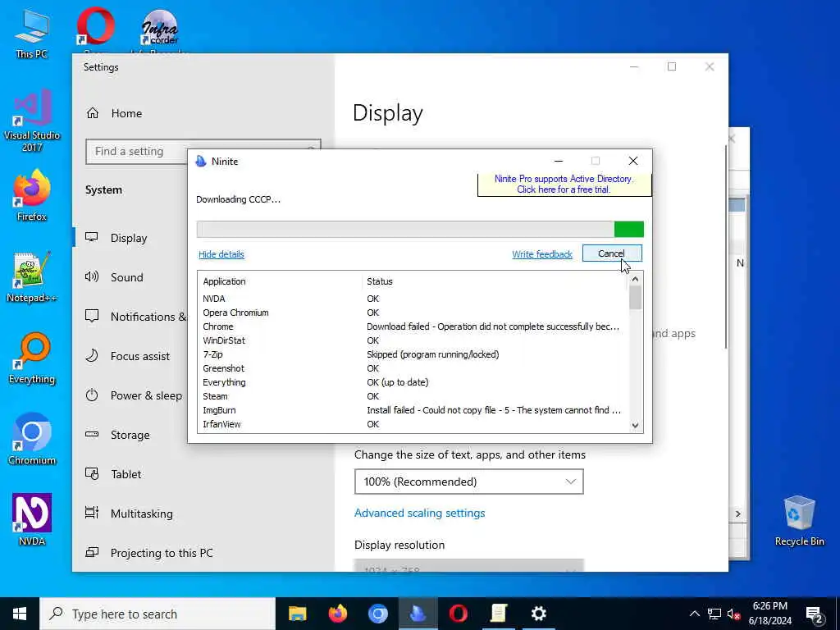This screenshot has height=630, width=840.
Task: Open the clock showing 6:26 PM
Action: pos(769,614)
